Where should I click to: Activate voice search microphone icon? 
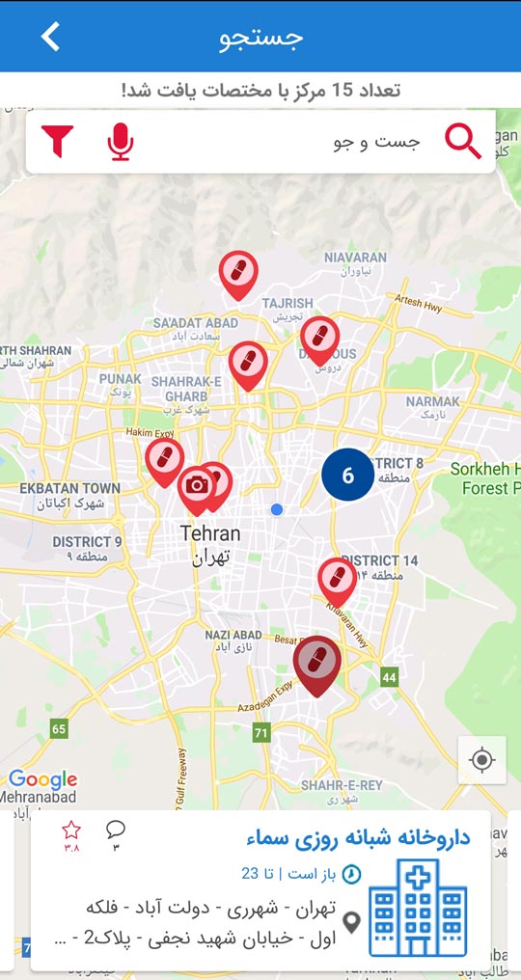point(120,141)
